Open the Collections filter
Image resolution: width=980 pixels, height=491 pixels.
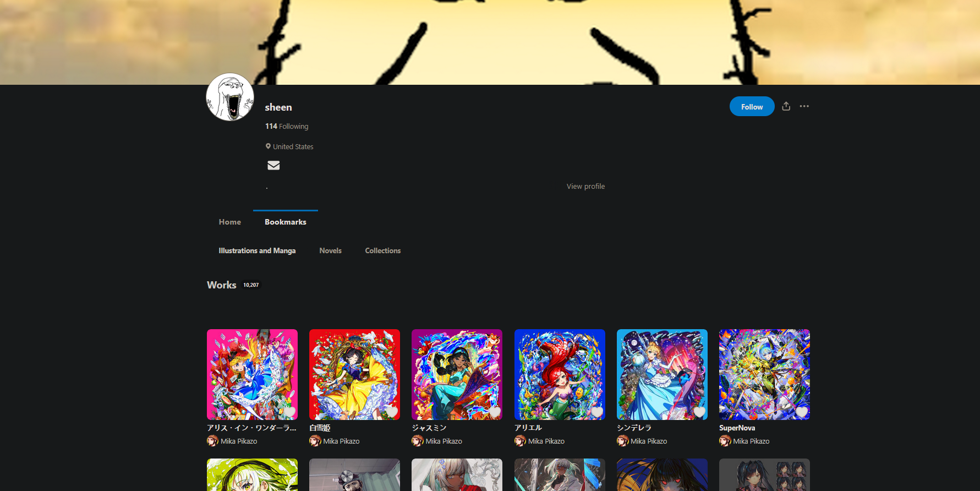(382, 250)
